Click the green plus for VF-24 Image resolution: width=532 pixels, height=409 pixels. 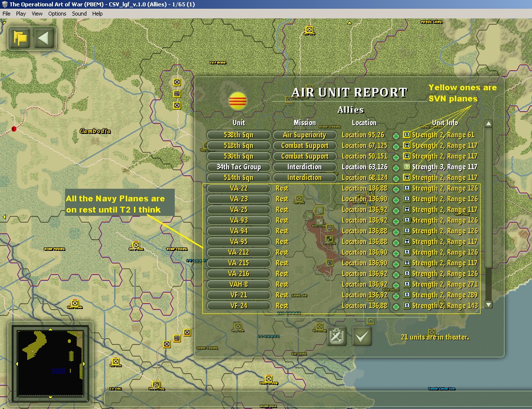(x=396, y=307)
